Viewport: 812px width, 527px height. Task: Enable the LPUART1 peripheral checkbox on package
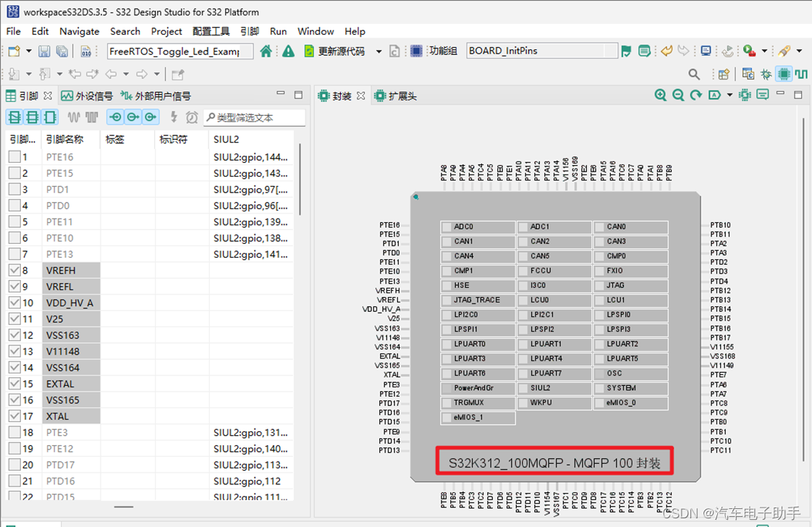[523, 344]
